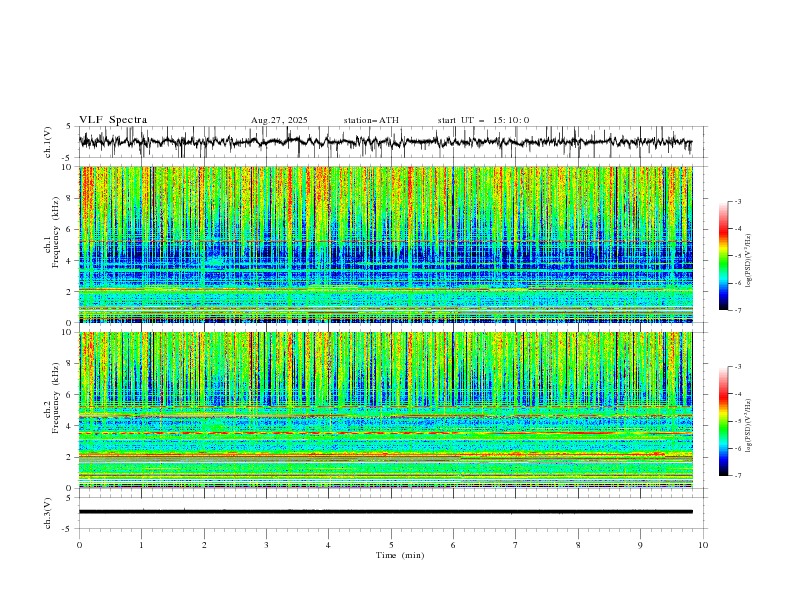The height and width of the screenshot is (612, 792).
Task: Click time axis tick label '1'
Action: 141,545
